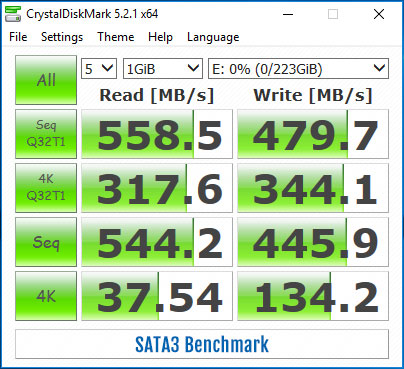Open the Help menu
The width and height of the screenshot is (404, 369).
(x=160, y=37)
